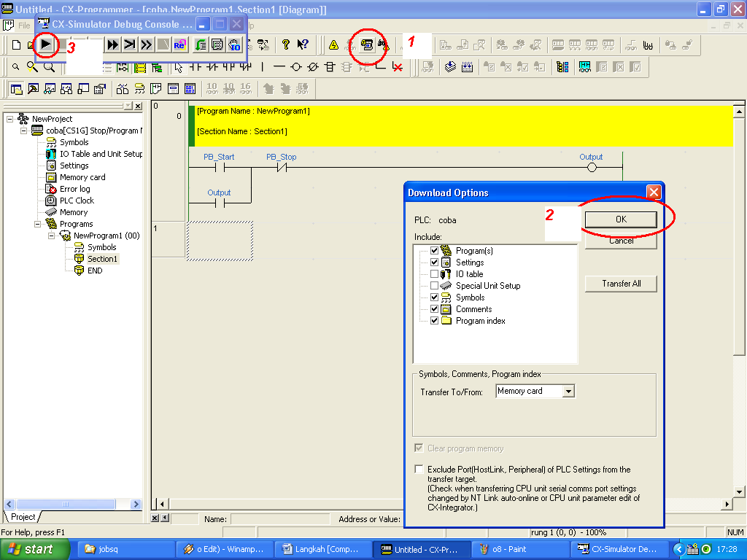Check the Exclude Port(HostLink, Peripheral) option
Image resolution: width=747 pixels, height=560 pixels.
click(x=418, y=470)
